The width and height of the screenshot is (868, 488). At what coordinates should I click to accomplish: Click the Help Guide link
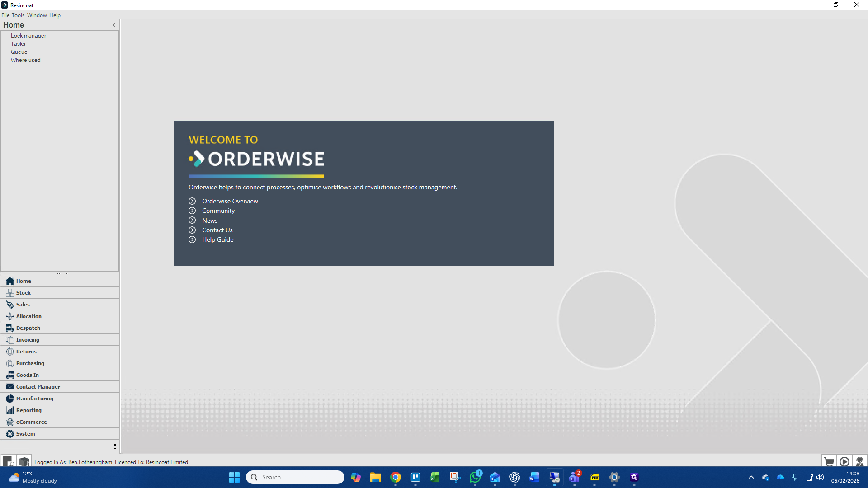[217, 239]
